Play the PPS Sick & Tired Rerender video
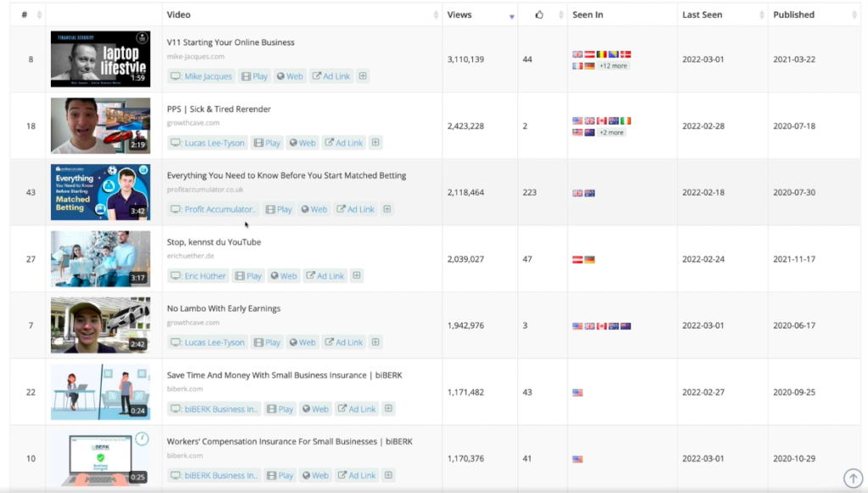Image resolution: width=868 pixels, height=493 pixels. (267, 143)
